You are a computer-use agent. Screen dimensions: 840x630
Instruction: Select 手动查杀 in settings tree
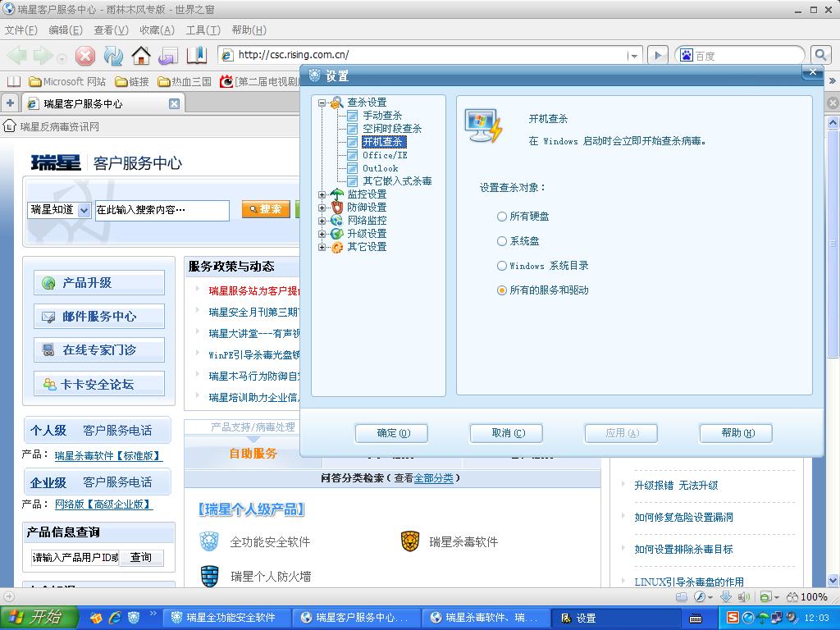pyautogui.click(x=382, y=116)
